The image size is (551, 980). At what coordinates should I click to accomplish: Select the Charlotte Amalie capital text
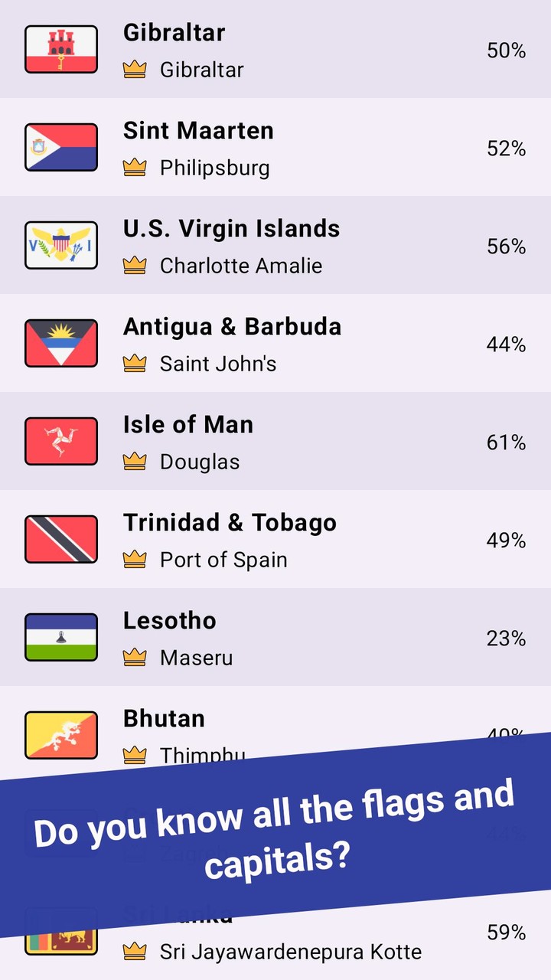(x=241, y=266)
